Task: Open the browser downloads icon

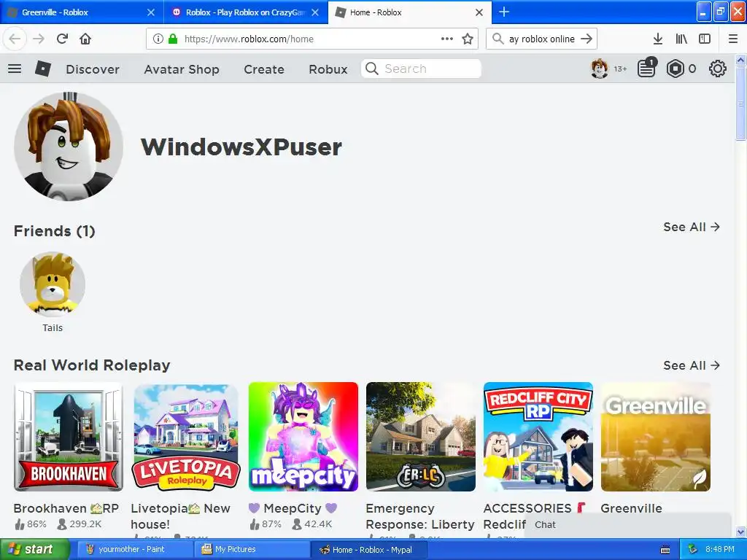Action: tap(658, 39)
